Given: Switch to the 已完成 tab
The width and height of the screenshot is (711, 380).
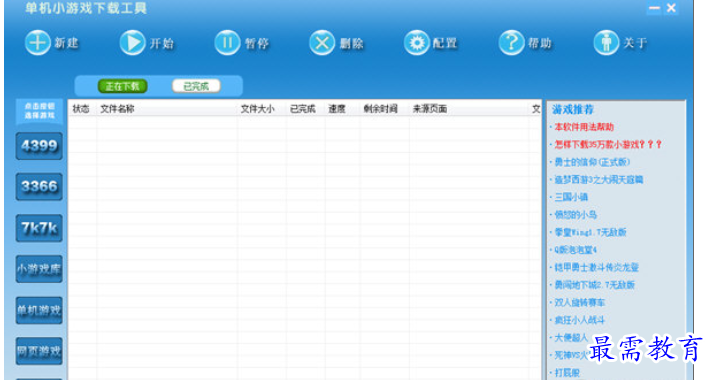Looking at the screenshot, I should pos(196,86).
